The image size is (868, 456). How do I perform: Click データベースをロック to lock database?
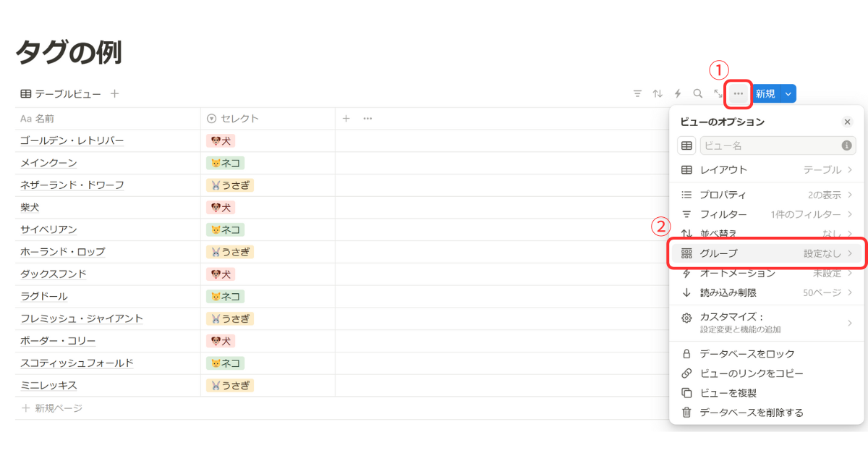coord(746,354)
